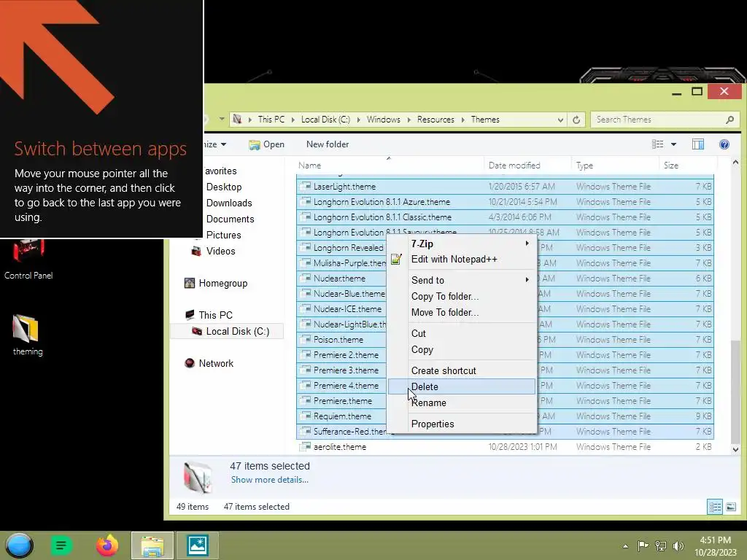Click the change view icon

point(657,144)
